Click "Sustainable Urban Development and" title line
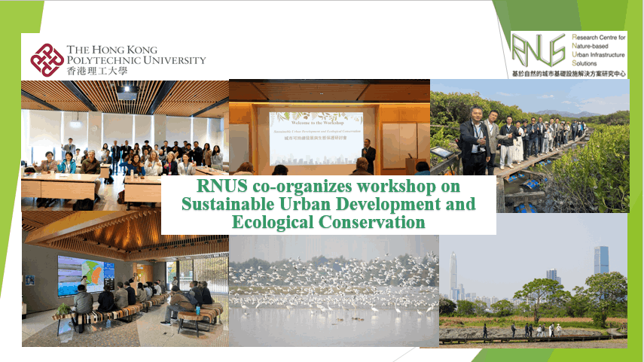 pyautogui.click(x=328, y=204)
